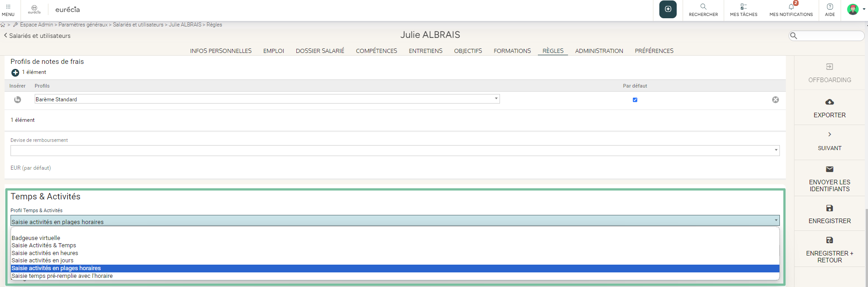The width and height of the screenshot is (868, 287).
Task: Select Badgeuse virtuelle option
Action: pos(395,238)
